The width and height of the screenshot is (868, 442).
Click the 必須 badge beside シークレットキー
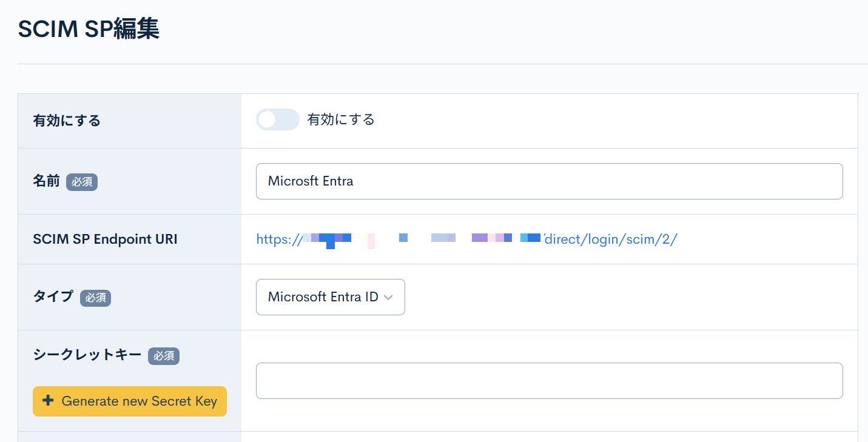tap(164, 357)
